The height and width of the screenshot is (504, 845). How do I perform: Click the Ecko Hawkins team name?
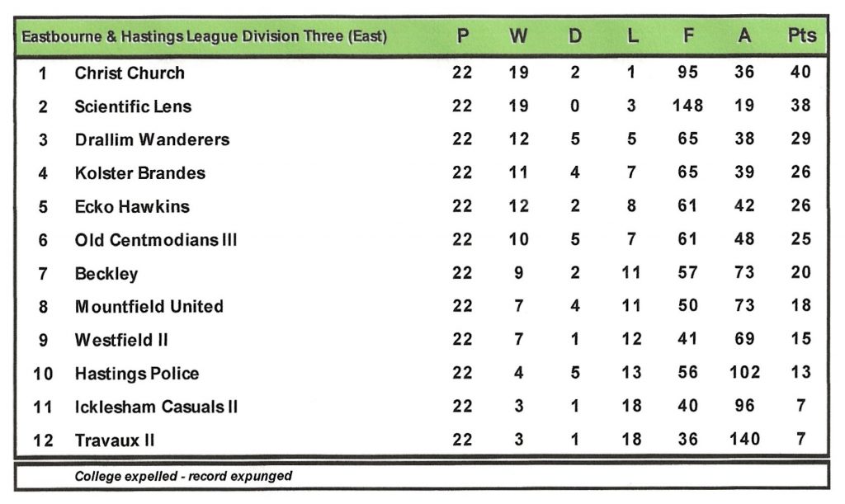click(x=132, y=206)
